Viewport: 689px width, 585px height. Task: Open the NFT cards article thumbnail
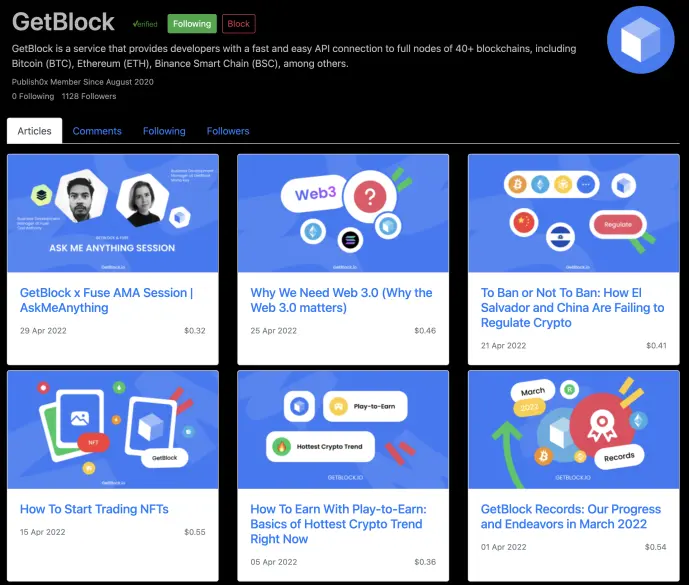point(113,429)
